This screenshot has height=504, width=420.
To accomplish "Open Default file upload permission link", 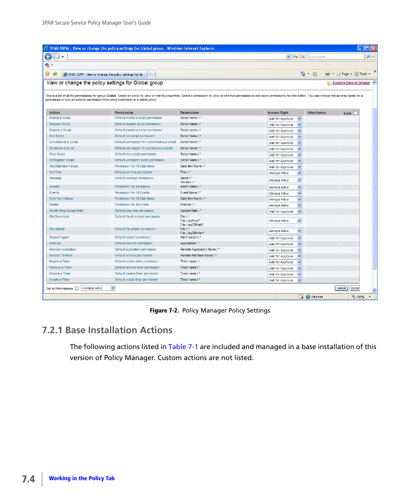I will 135,229.
